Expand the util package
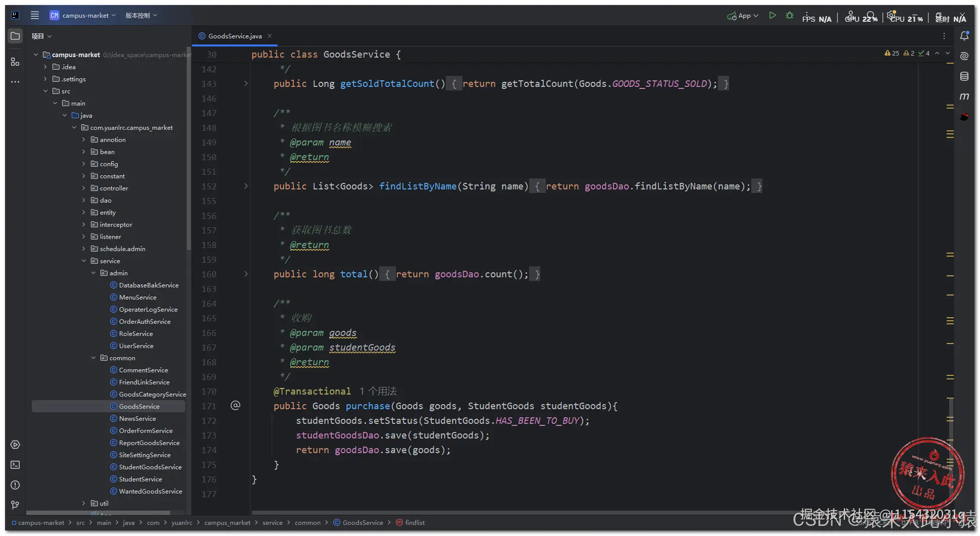The height and width of the screenshot is (536, 980). tap(84, 503)
